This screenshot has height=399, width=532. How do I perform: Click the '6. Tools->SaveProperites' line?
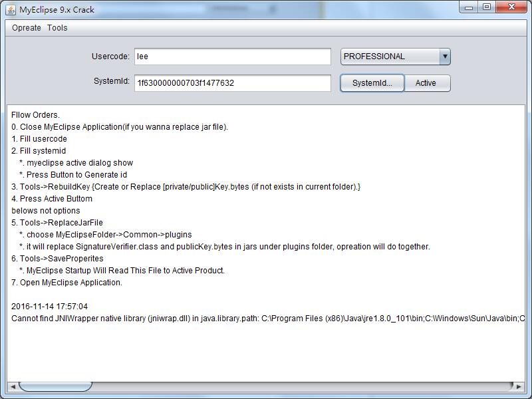57,259
